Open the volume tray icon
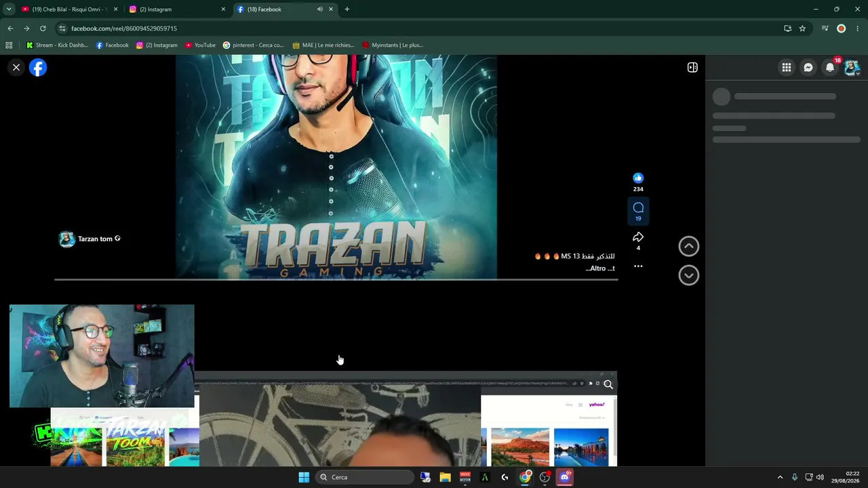Screen dimensions: 868x488 click(x=820, y=477)
